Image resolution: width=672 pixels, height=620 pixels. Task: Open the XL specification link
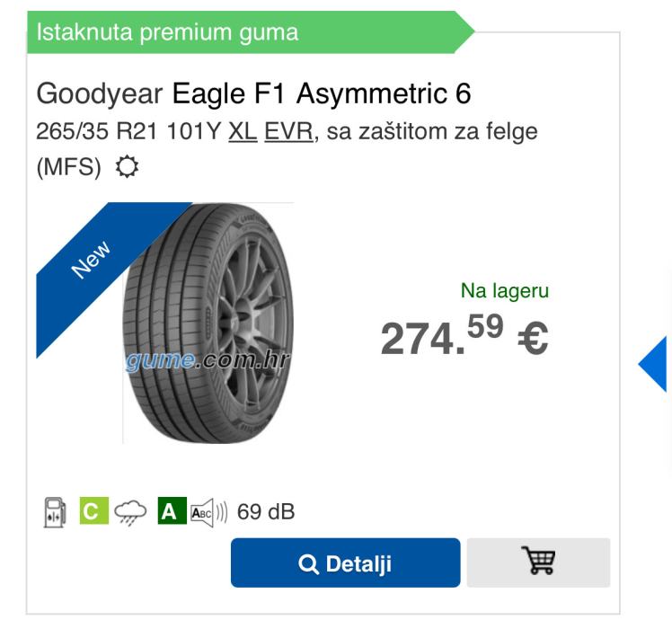point(243,132)
